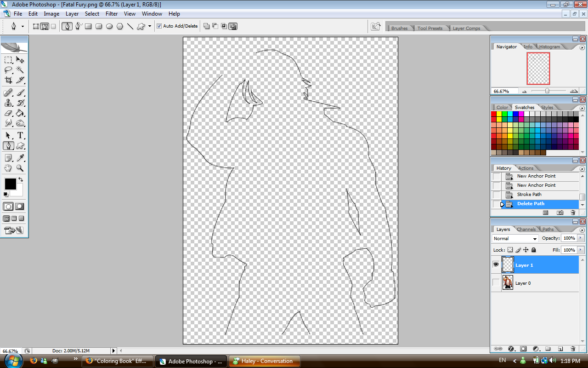Switch to the Channels tab
This screenshot has height=368, width=588.
coord(526,229)
